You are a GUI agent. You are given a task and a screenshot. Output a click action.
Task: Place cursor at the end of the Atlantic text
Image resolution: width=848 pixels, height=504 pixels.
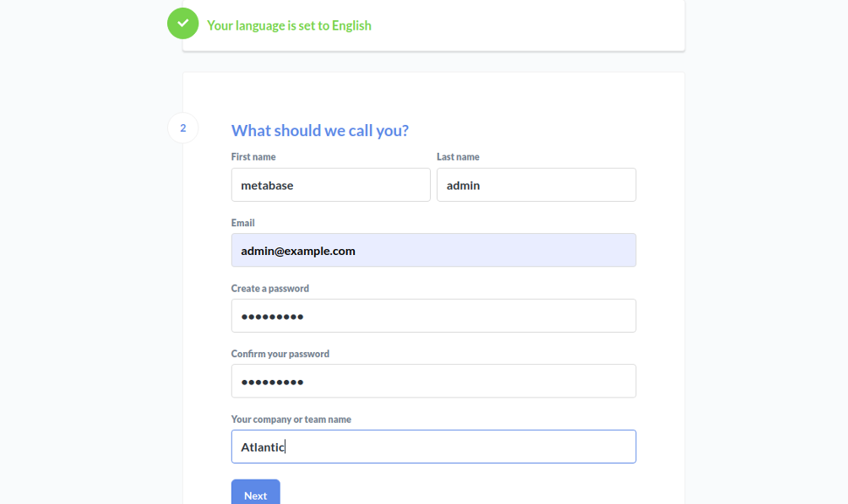click(x=285, y=447)
